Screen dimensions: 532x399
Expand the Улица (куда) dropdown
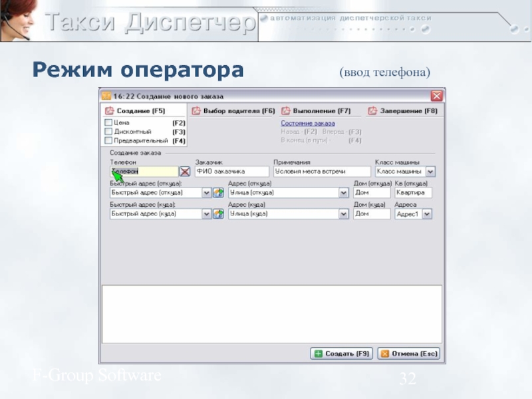343,213
